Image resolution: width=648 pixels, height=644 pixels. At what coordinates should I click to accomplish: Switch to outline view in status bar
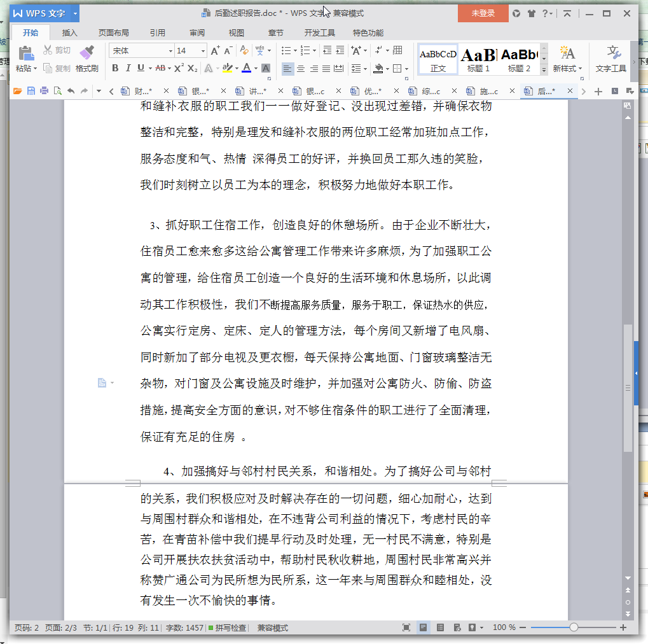(440, 628)
